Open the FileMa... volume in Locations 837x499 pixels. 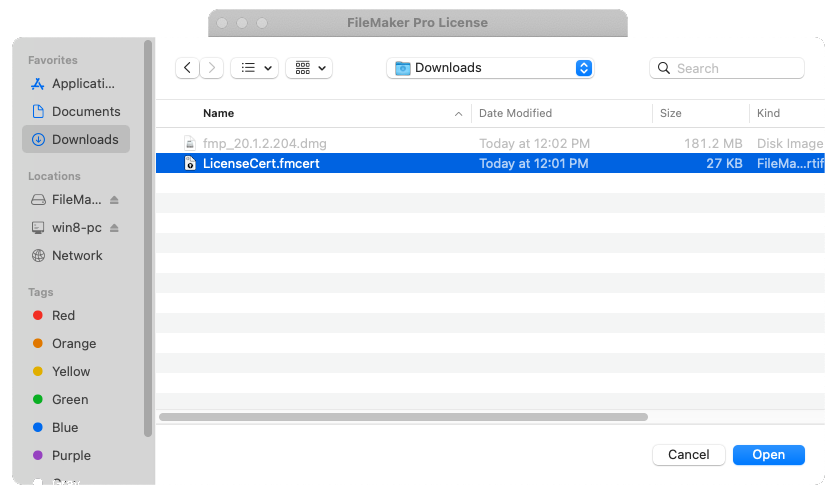click(67, 200)
